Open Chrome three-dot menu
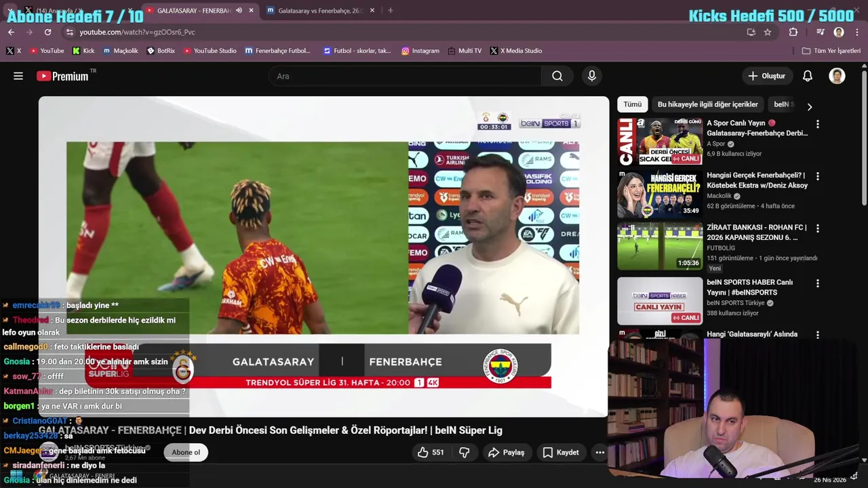This screenshot has height=488, width=868. click(x=858, y=32)
